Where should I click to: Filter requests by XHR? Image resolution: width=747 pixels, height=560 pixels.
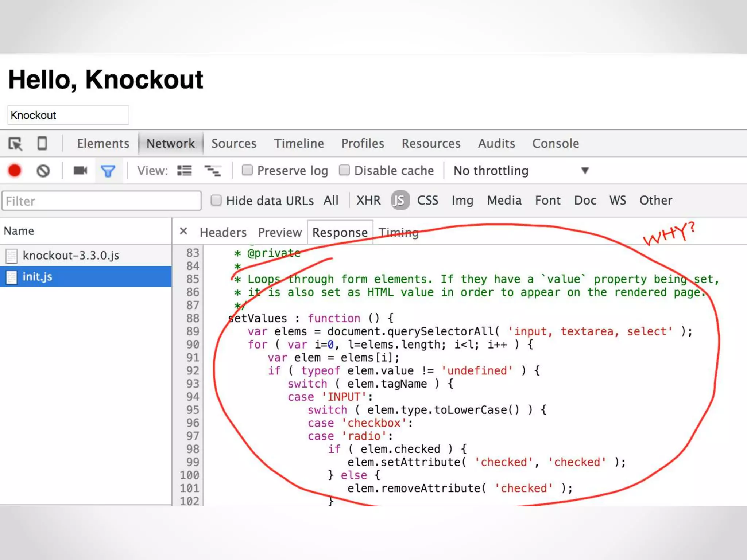(x=368, y=200)
